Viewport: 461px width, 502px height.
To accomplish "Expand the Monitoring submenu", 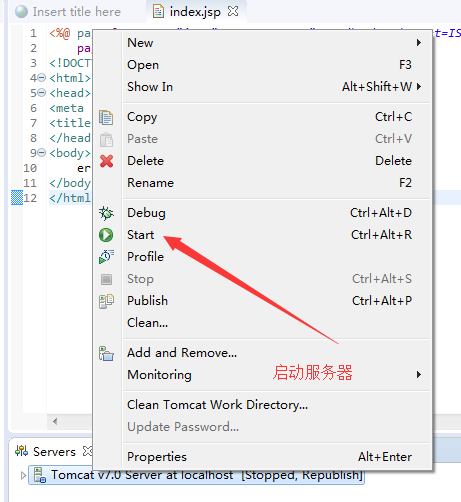I will [x=276, y=375].
